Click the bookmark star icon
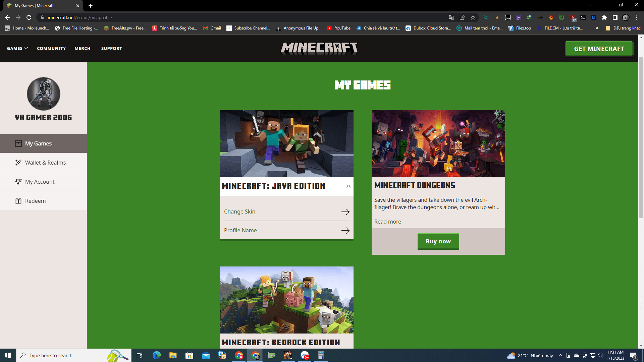644x362 pixels. click(x=473, y=17)
